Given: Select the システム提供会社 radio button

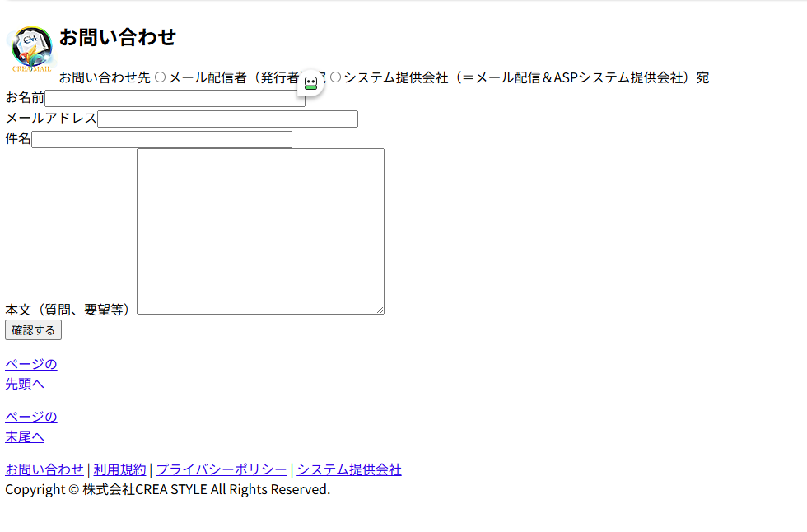Looking at the screenshot, I should 336,77.
